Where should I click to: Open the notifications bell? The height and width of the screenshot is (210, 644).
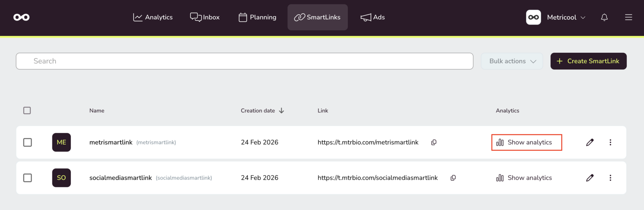click(x=604, y=17)
